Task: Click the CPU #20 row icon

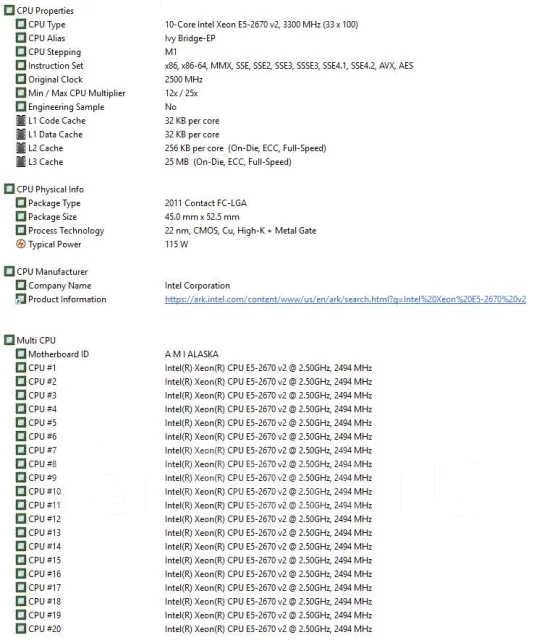Action: pos(21,629)
